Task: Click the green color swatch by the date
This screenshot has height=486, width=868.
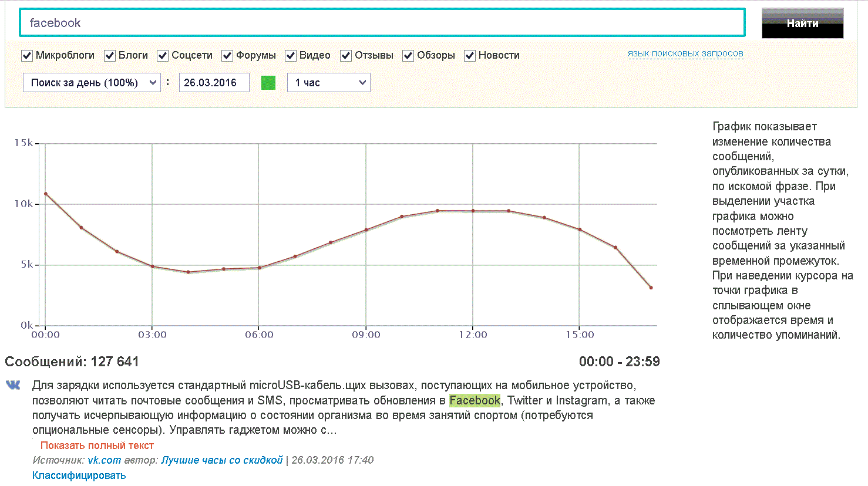Action: 268,83
